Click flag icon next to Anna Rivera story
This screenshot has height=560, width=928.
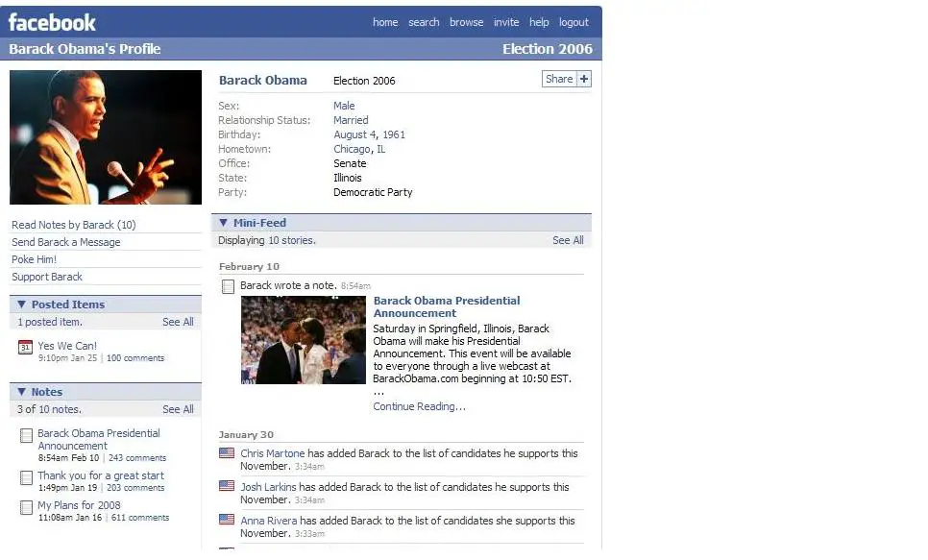227,519
